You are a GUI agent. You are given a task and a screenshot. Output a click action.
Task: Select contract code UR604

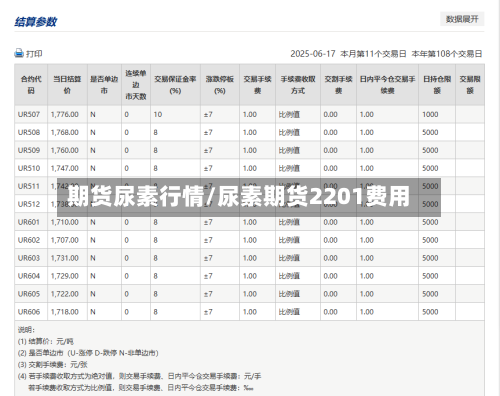coord(29,276)
